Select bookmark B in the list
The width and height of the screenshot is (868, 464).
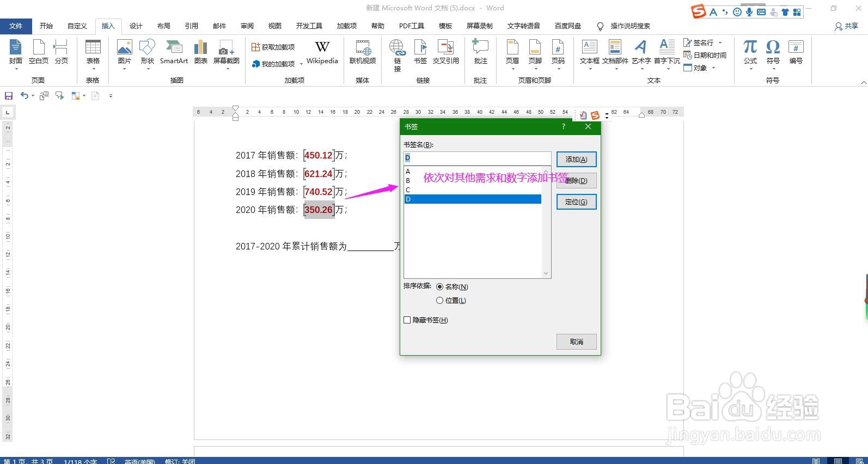[x=473, y=181]
